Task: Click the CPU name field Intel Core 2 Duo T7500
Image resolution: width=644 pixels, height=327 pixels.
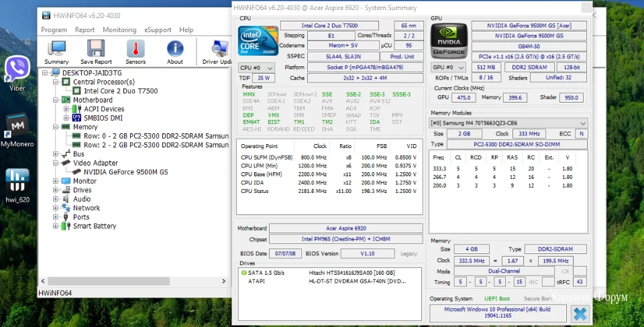Action: click(x=329, y=25)
